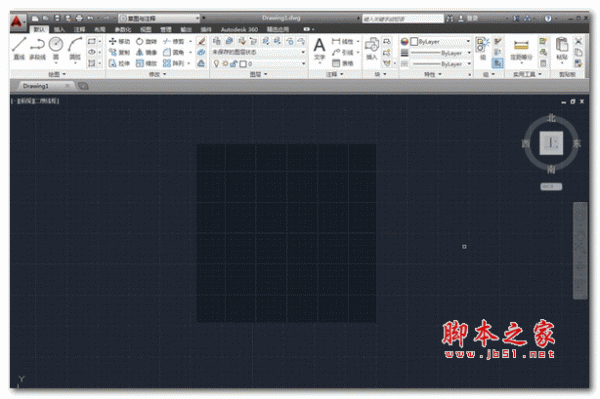Image resolution: width=600 pixels, height=399 pixels.
Task: Click the Scale (缩放) tool
Action: tap(147, 64)
